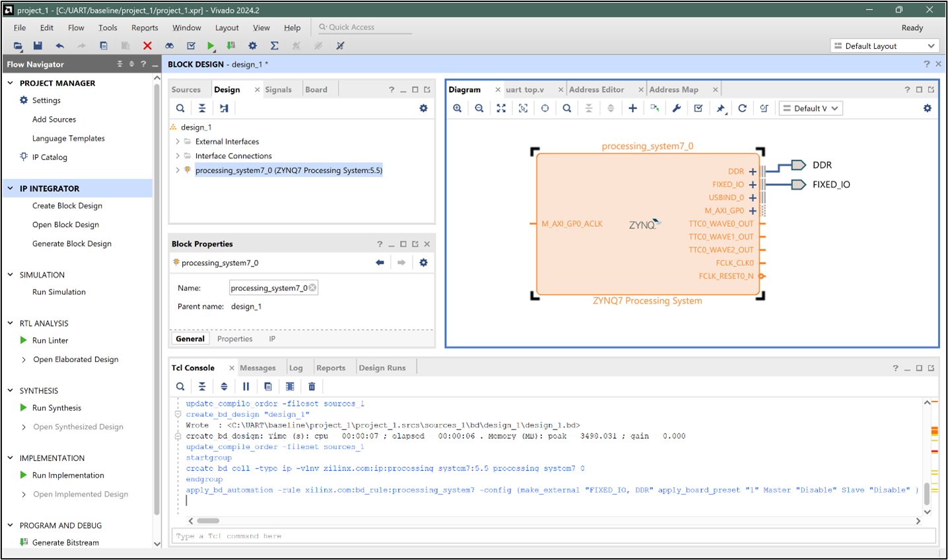948x560 pixels.
Task: Open IP Catalog
Action: point(50,157)
